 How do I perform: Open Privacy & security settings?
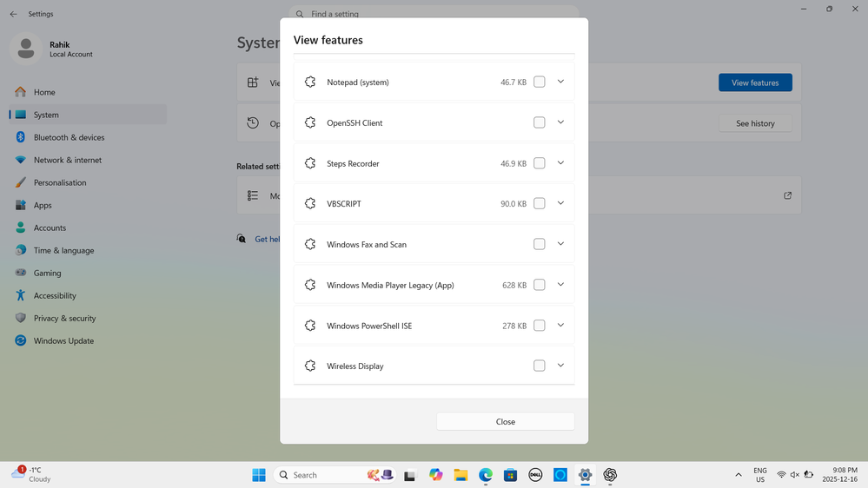pyautogui.click(x=88, y=318)
